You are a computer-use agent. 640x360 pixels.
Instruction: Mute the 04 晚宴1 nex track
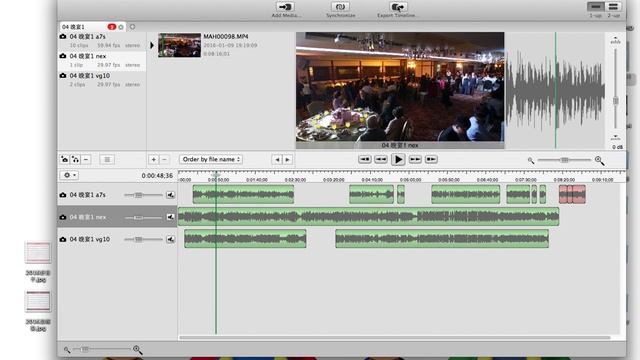(x=170, y=217)
